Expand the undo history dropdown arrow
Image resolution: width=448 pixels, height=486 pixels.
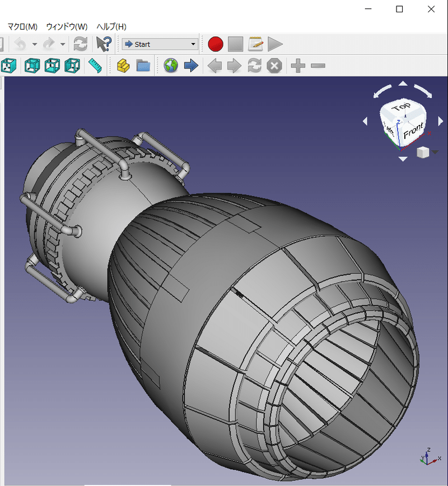(34, 44)
